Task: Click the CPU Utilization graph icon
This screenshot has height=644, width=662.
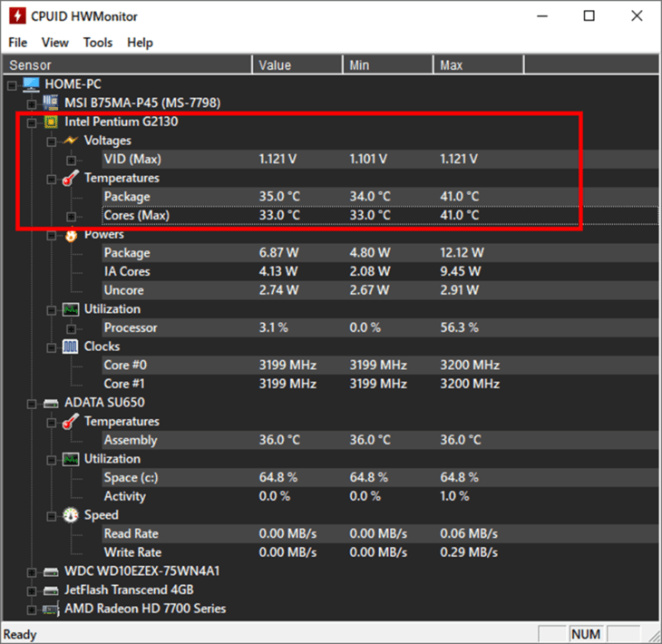Action: pyautogui.click(x=71, y=309)
